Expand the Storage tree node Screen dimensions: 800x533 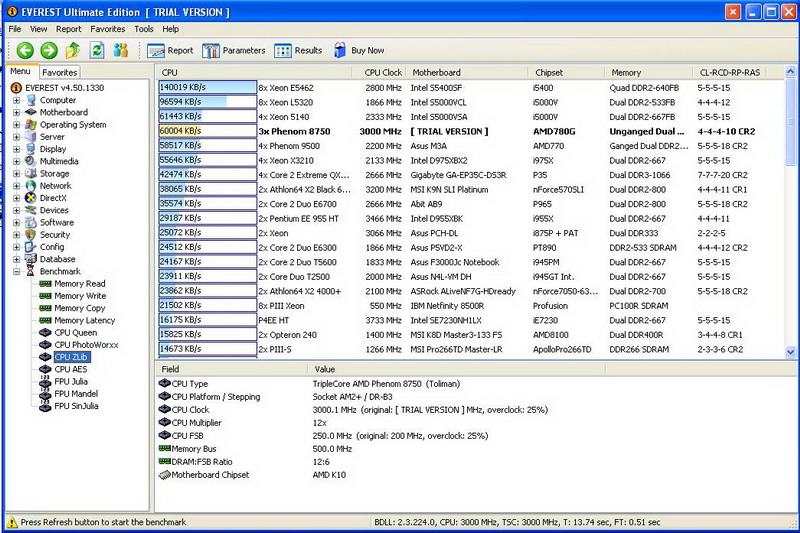pyautogui.click(x=16, y=174)
